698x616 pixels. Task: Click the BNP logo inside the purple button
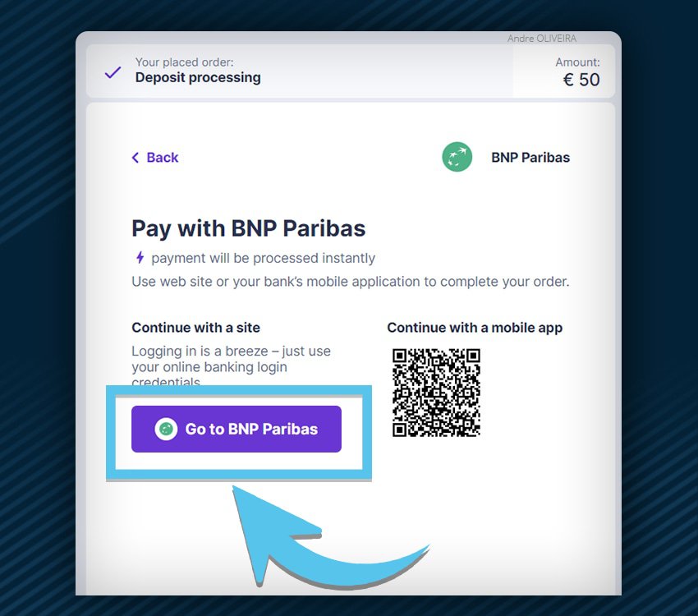coord(166,429)
